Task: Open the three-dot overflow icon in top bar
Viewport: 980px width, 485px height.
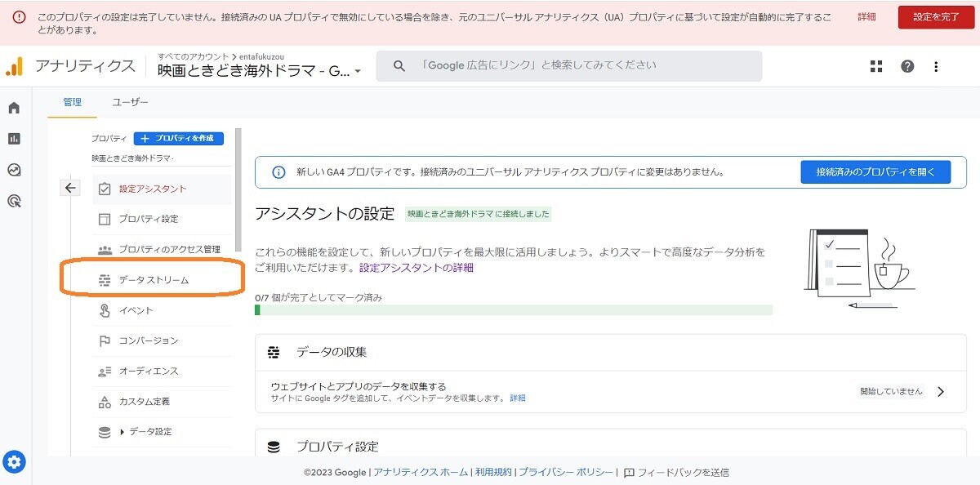Action: click(x=936, y=66)
